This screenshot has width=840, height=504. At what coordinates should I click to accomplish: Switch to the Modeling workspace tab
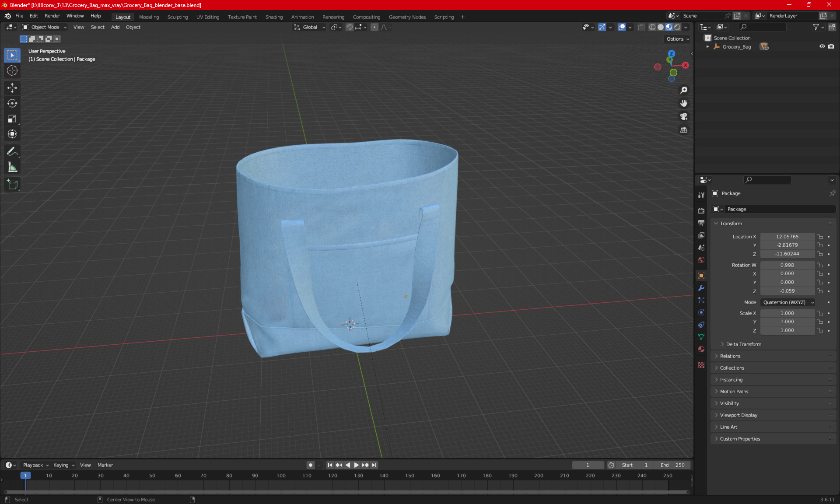149,17
